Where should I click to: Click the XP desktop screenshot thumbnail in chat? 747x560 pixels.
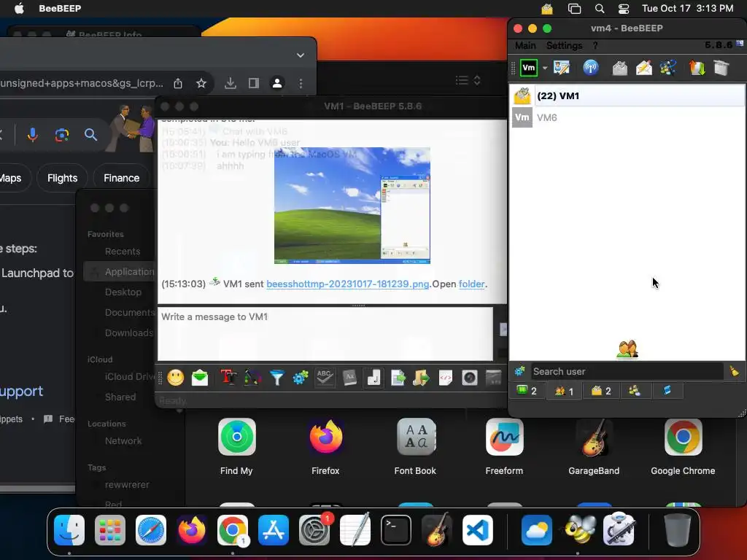tap(352, 205)
